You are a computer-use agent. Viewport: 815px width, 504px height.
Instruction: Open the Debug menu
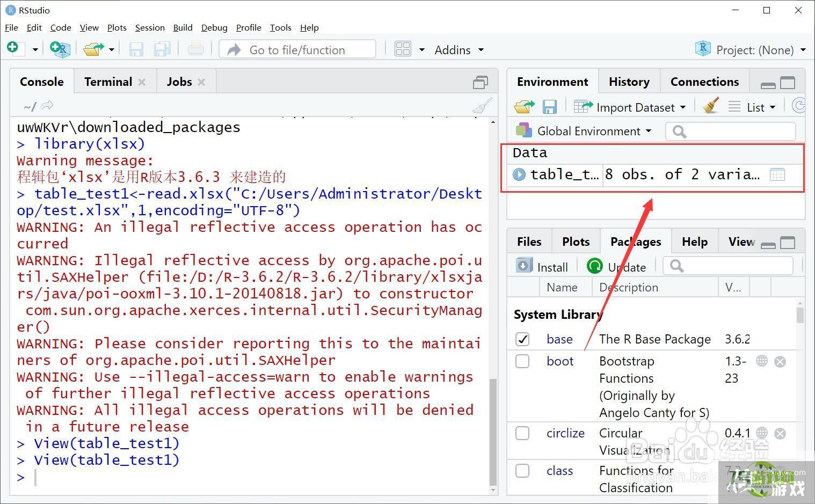tap(214, 27)
